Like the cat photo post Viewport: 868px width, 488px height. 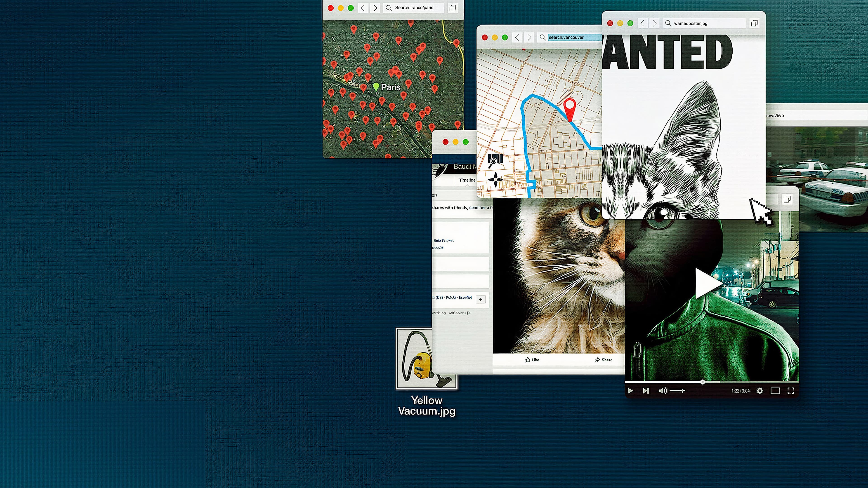[532, 360]
